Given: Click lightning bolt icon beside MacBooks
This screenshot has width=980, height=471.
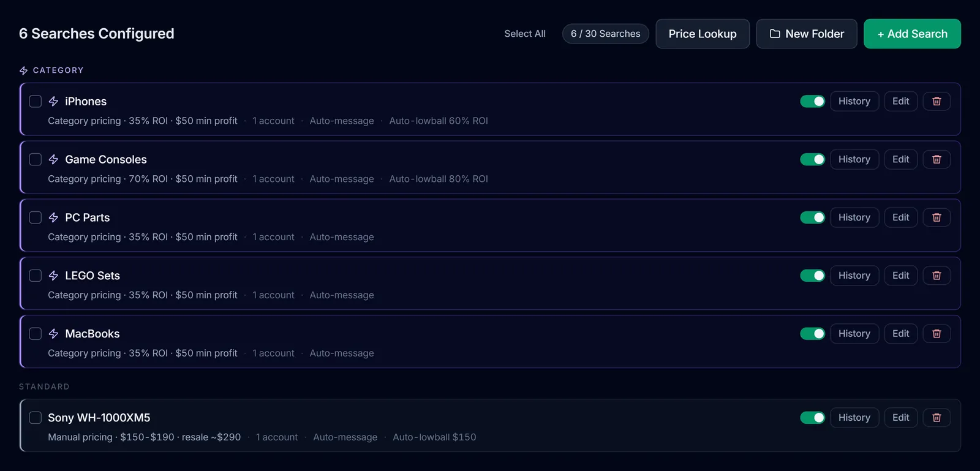Looking at the screenshot, I should tap(53, 334).
